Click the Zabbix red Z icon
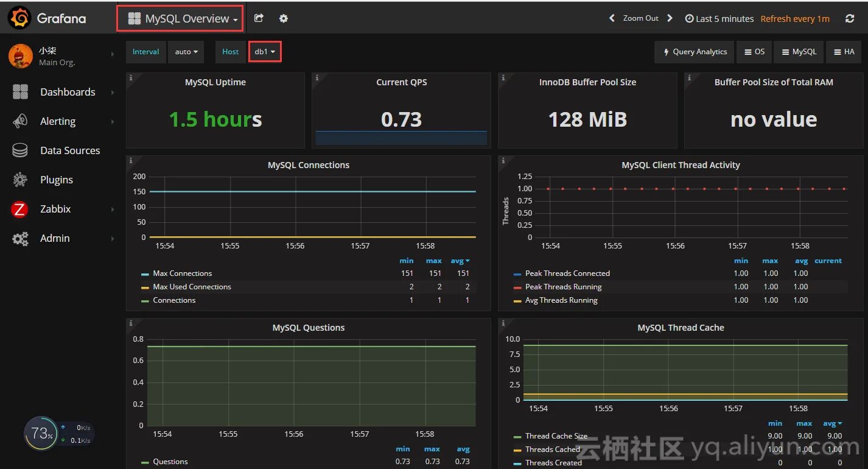The image size is (868, 469). pyautogui.click(x=19, y=210)
